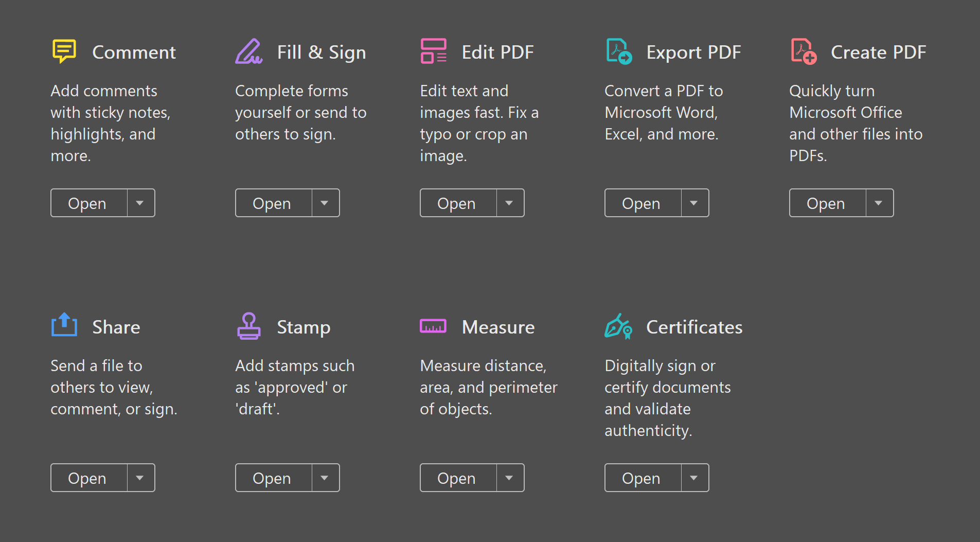The height and width of the screenshot is (542, 980).
Task: Select the Create PDF icon
Action: click(x=803, y=51)
